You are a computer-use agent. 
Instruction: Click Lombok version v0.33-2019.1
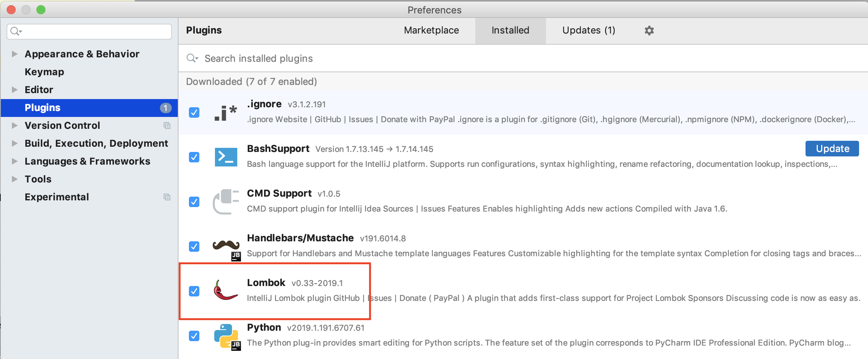pos(317,283)
